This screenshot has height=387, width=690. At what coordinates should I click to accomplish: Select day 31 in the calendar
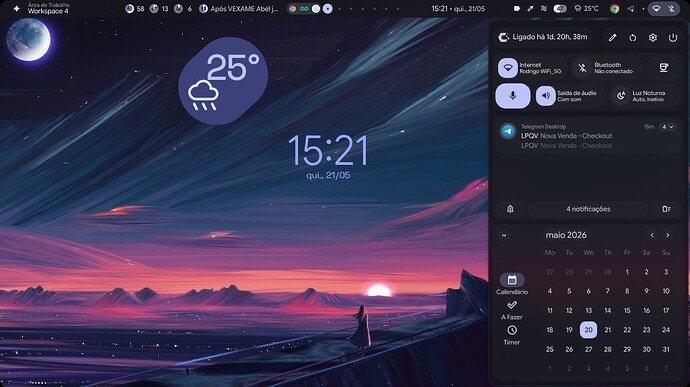(x=666, y=349)
